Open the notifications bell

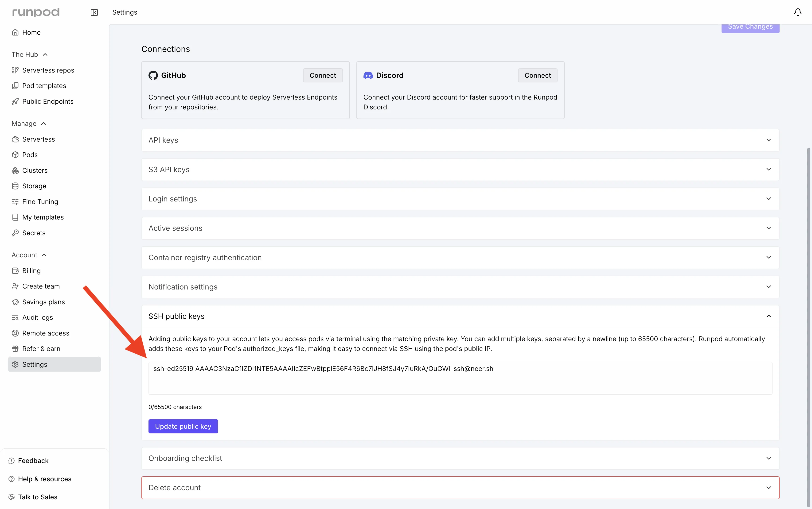(x=797, y=12)
